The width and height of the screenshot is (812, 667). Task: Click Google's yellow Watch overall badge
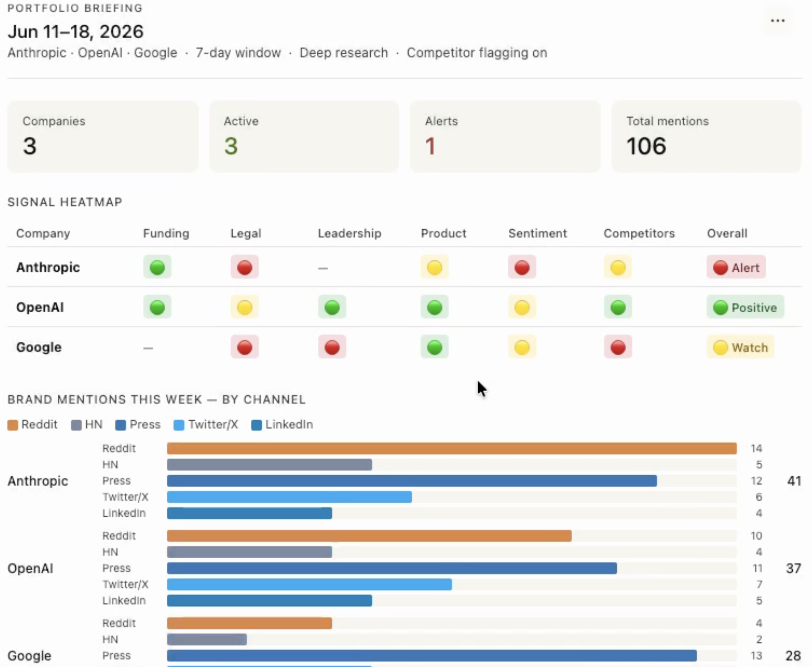pos(741,347)
